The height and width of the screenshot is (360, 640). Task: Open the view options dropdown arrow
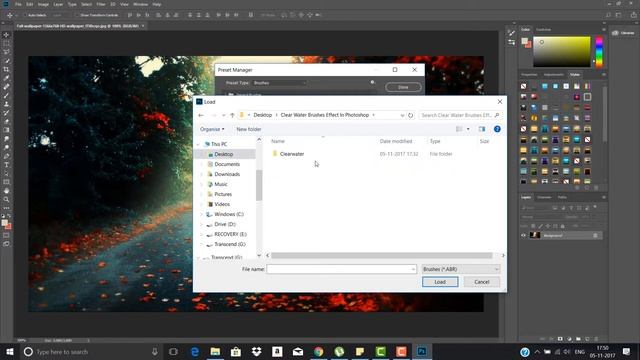[x=468, y=129]
